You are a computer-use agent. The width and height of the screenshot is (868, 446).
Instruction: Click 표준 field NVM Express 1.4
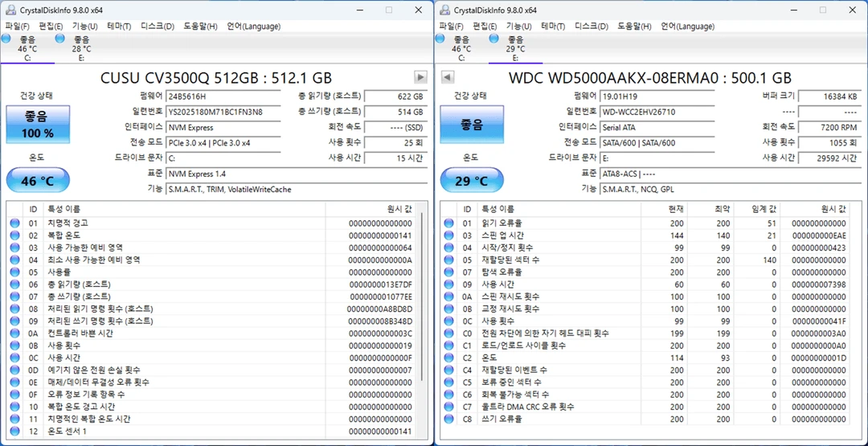coord(296,174)
